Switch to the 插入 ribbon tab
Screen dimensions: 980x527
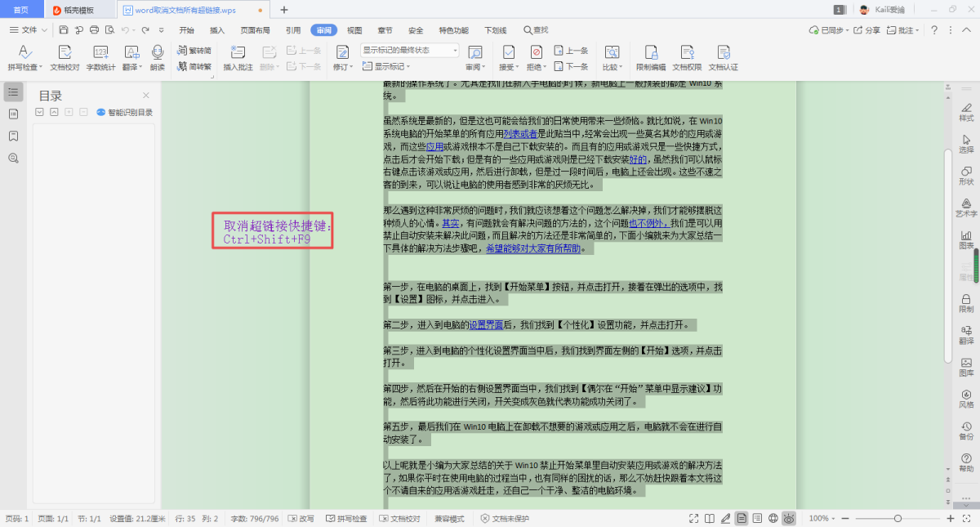[217, 30]
